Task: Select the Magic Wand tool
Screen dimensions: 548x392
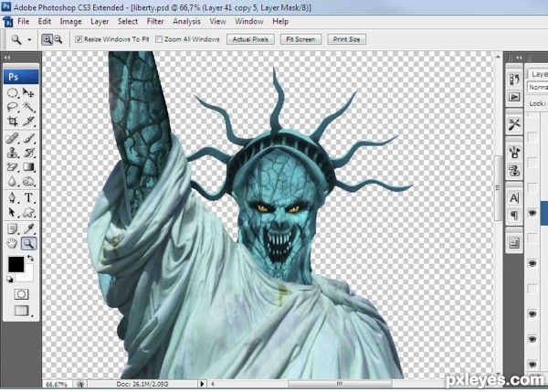Action: coord(28,107)
